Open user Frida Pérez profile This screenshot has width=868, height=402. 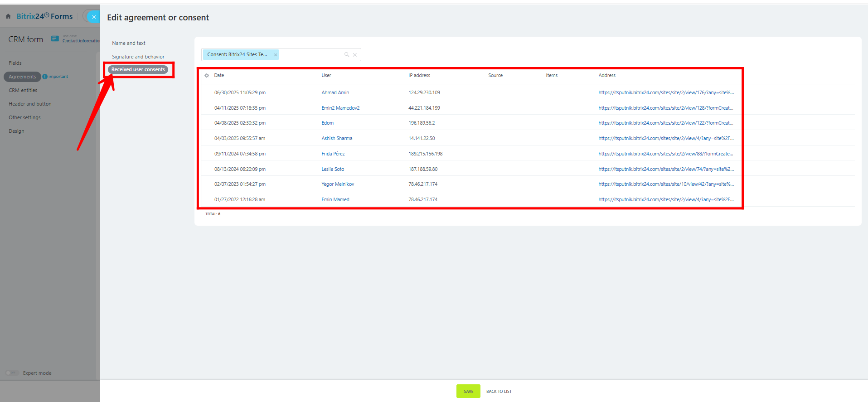[x=333, y=154]
